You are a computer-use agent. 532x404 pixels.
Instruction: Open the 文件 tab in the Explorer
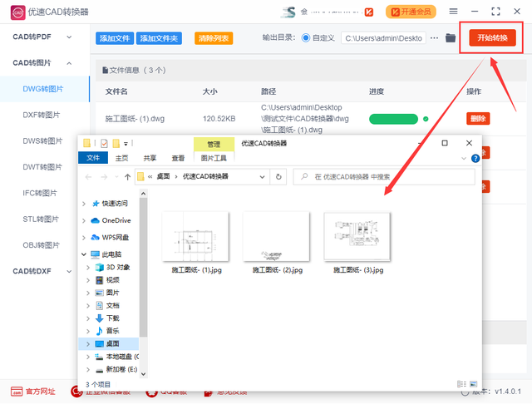tap(93, 158)
